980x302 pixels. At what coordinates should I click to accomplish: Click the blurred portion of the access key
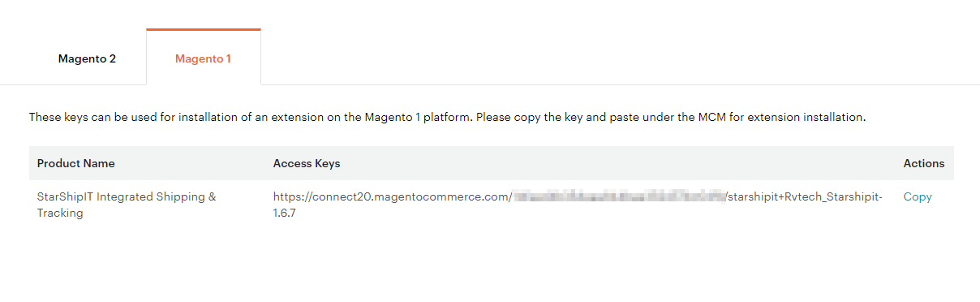618,196
